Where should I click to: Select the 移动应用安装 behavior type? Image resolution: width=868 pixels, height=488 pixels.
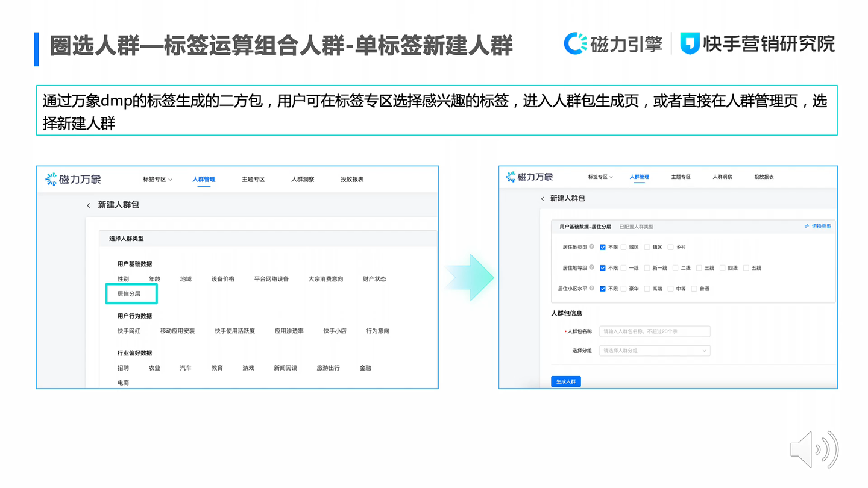(178, 331)
